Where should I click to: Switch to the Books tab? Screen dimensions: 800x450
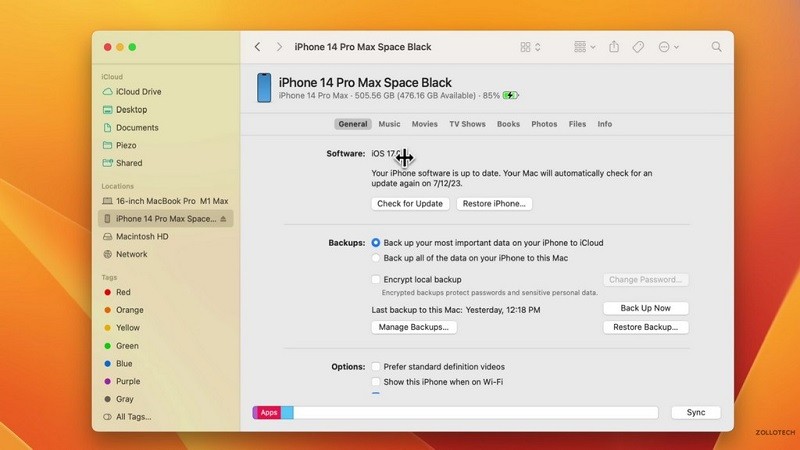click(x=508, y=124)
